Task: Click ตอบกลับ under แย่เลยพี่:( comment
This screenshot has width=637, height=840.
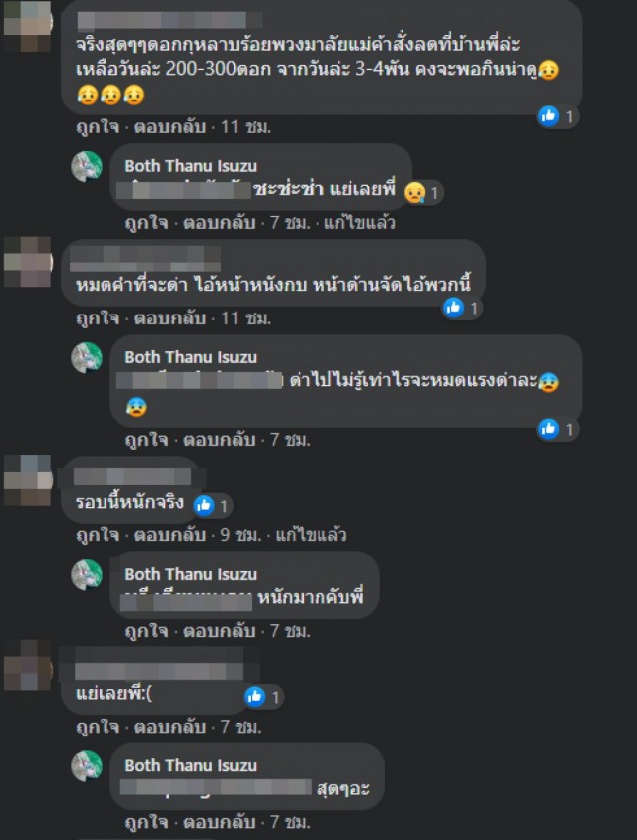Action: tap(170, 727)
